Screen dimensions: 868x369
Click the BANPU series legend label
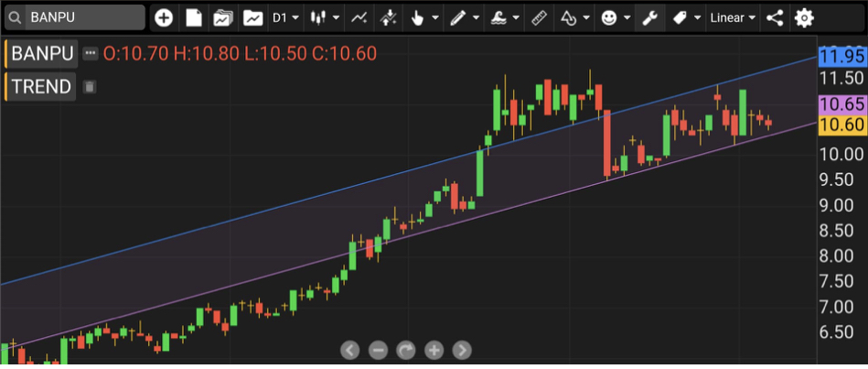42,54
